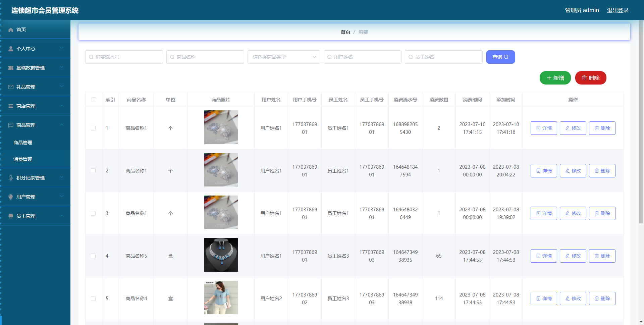Click 退出登录 to log out

[618, 10]
